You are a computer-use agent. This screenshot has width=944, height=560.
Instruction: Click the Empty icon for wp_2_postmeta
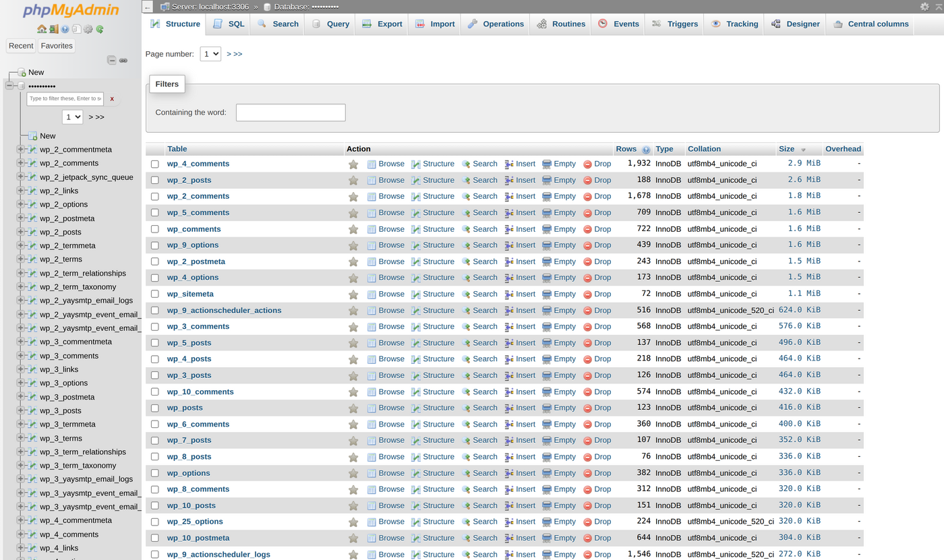(547, 261)
